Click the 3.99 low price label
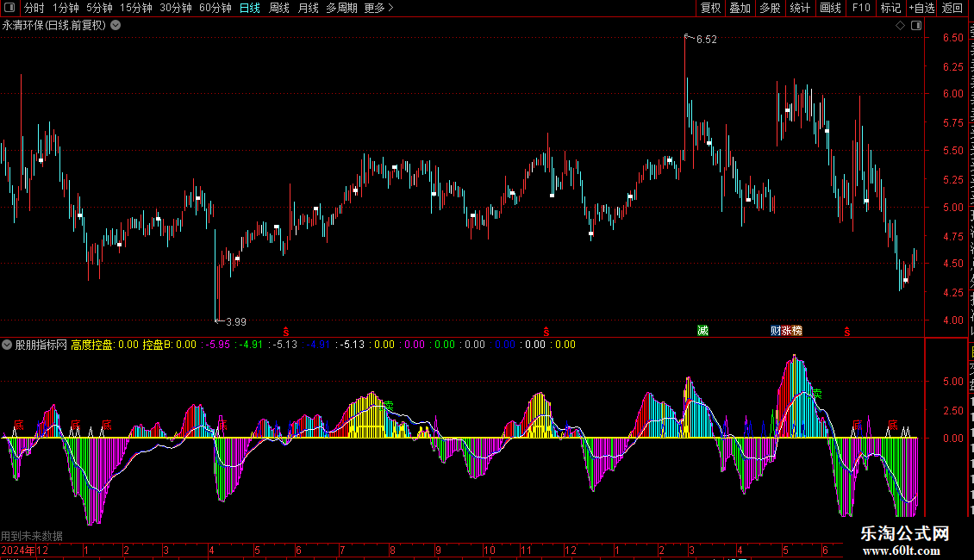The image size is (974, 560). [x=236, y=321]
